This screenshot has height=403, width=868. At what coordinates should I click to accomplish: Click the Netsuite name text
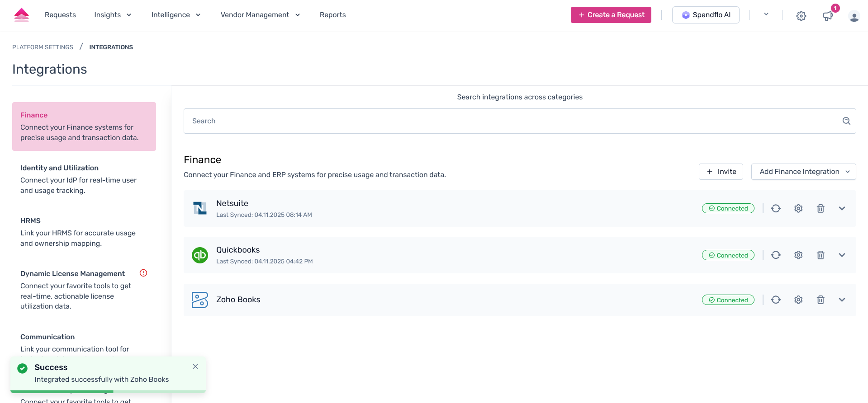232,203
